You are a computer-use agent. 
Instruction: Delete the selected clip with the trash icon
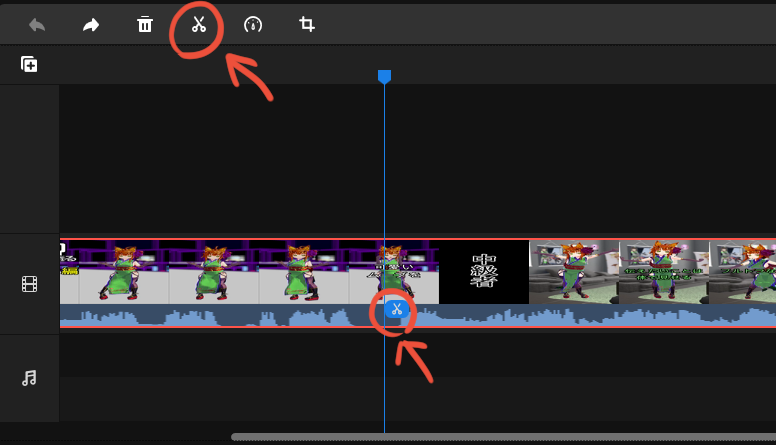[x=145, y=25]
